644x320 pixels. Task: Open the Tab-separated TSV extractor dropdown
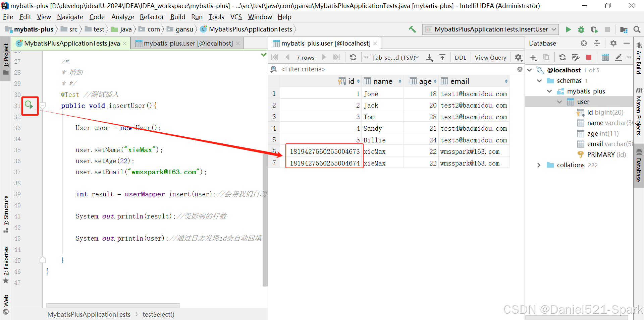tap(395, 57)
